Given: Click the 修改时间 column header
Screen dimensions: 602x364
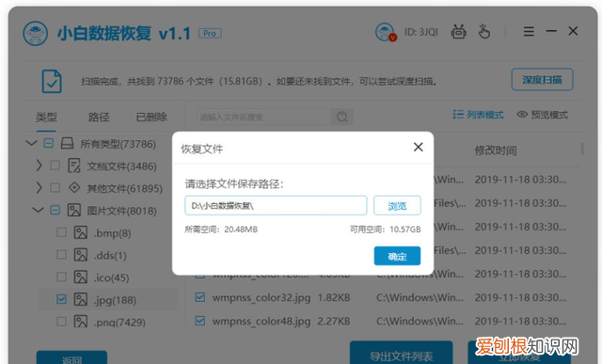Looking at the screenshot, I should coord(496,150).
